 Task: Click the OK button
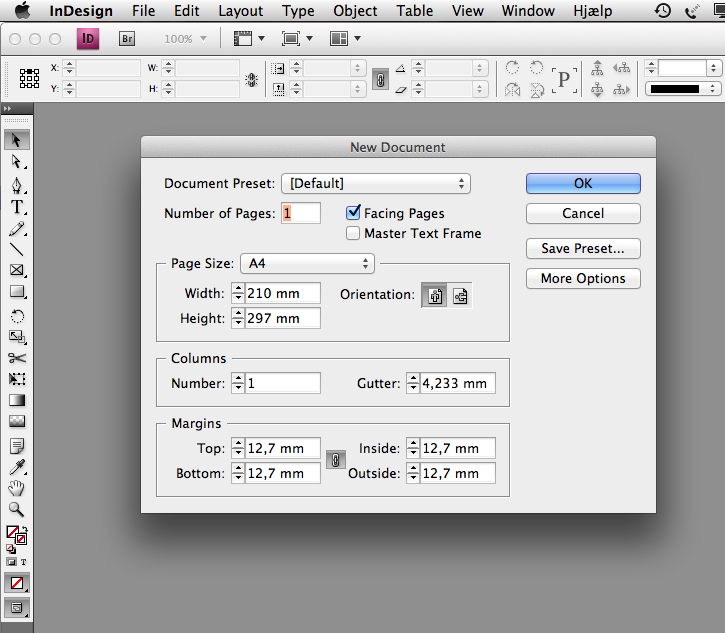(583, 184)
